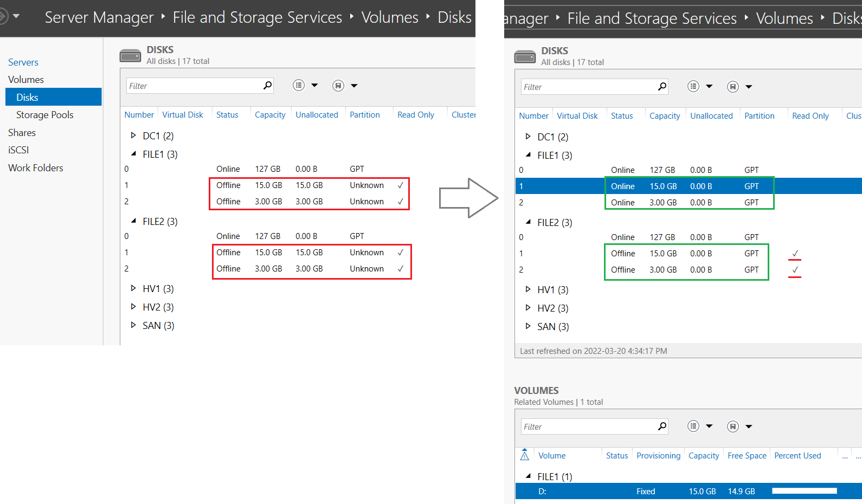The image size is (862, 504).
Task: Click the save query icon in left Disks toolbar
Action: coord(338,86)
